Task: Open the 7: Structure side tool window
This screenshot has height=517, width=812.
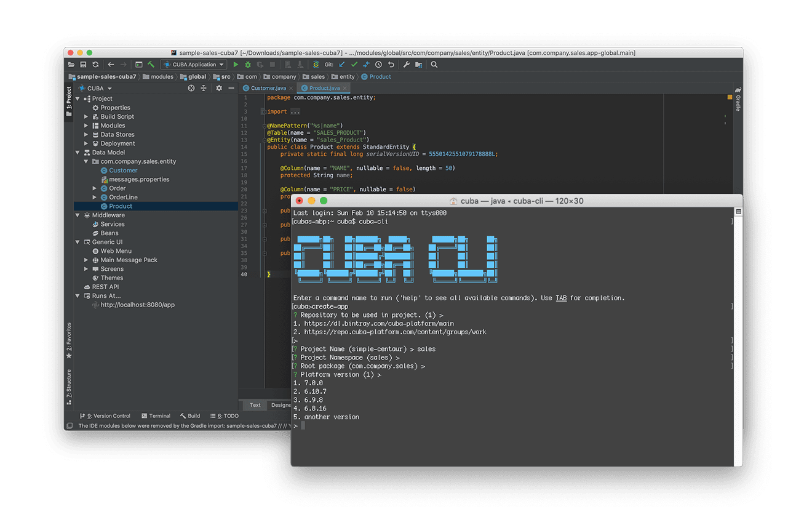Action: click(x=69, y=387)
